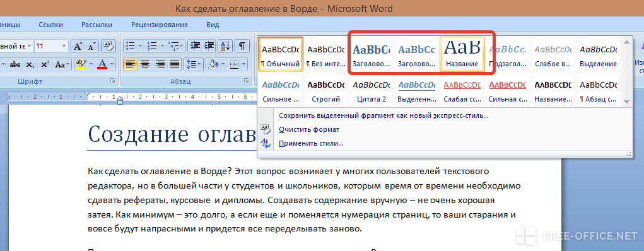Apply yellow text highlight color
644x251 pixels.
pos(81,64)
